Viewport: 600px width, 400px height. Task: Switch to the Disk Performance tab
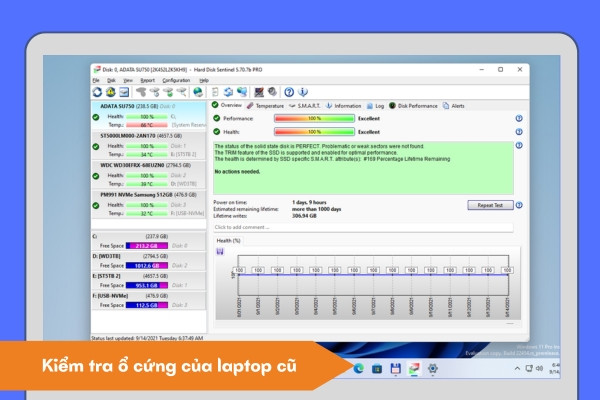(x=413, y=106)
